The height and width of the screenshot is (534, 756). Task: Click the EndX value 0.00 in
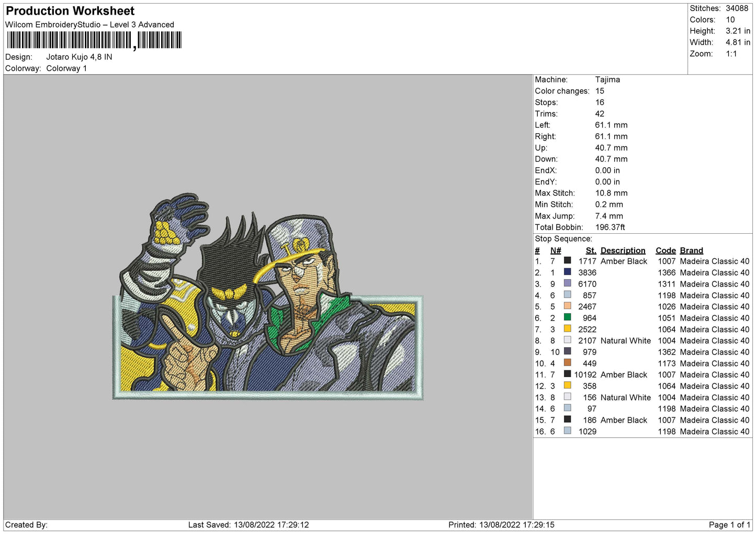(607, 171)
